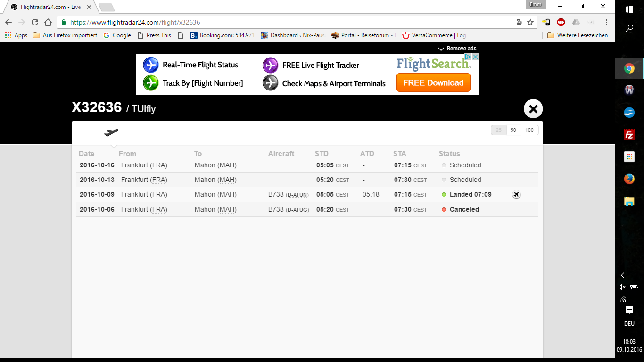Show 25 results per page
The image size is (644, 362).
499,130
